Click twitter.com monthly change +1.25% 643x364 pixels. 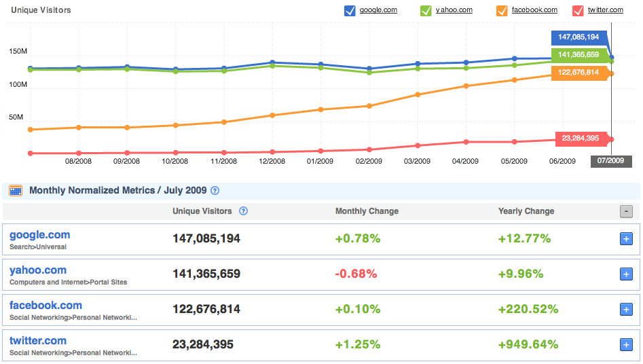(358, 344)
